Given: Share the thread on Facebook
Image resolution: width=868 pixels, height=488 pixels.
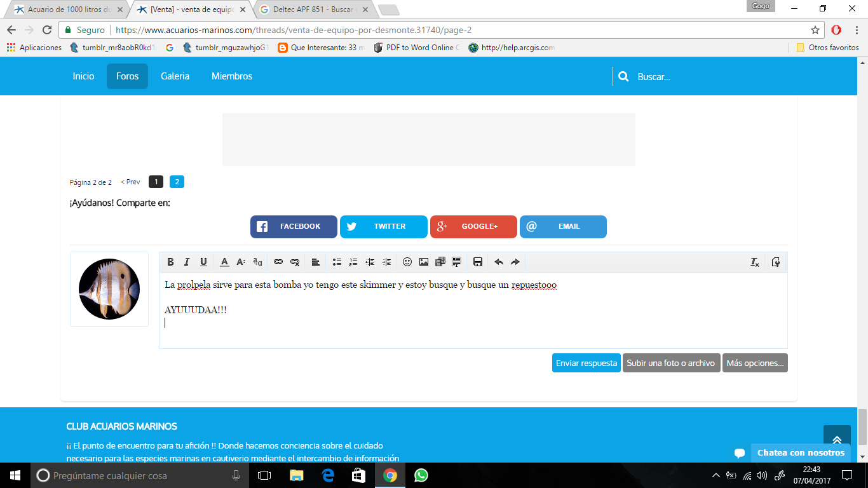Looking at the screenshot, I should coord(294,227).
